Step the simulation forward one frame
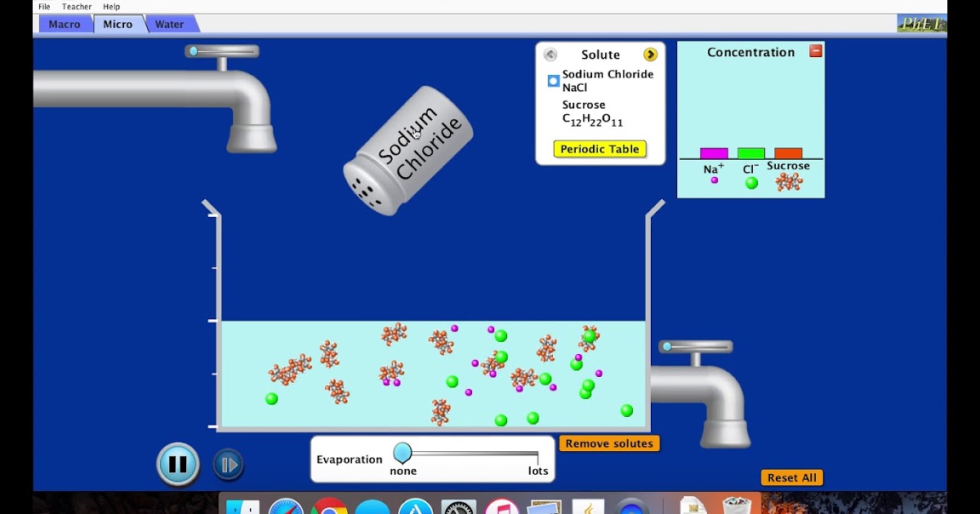 tap(229, 465)
